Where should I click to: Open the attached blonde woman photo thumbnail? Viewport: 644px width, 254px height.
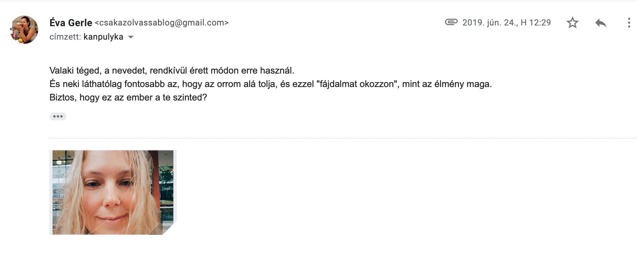point(112,192)
